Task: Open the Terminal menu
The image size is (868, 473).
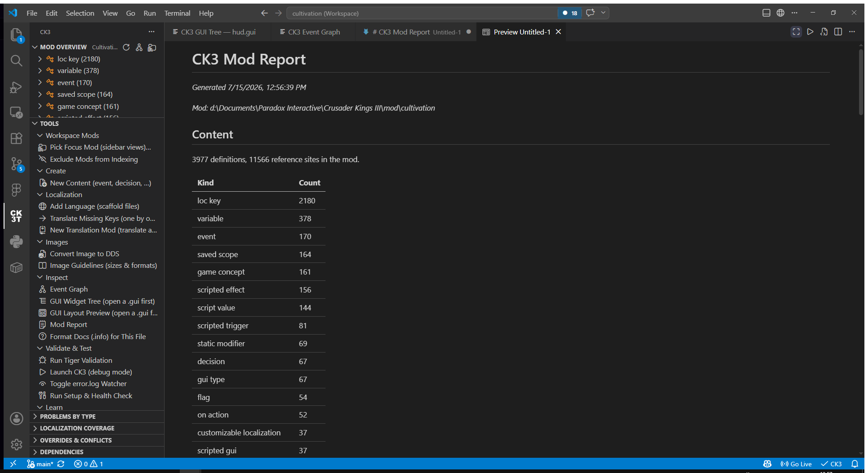Action: point(177,13)
